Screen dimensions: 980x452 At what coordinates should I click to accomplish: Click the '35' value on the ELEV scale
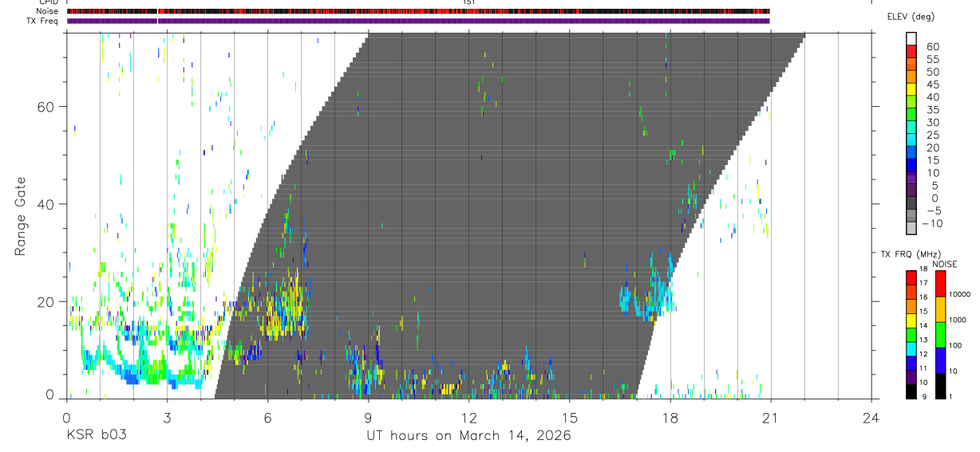point(932,109)
